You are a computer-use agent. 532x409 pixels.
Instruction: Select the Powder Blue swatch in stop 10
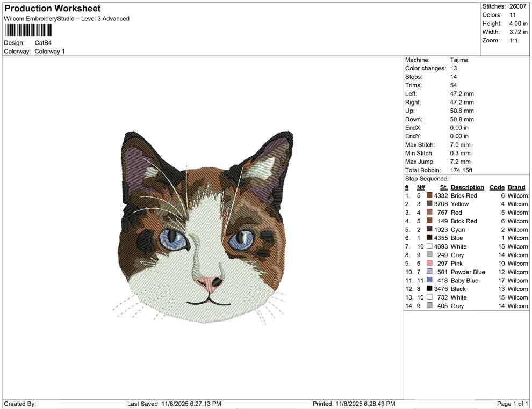(429, 272)
